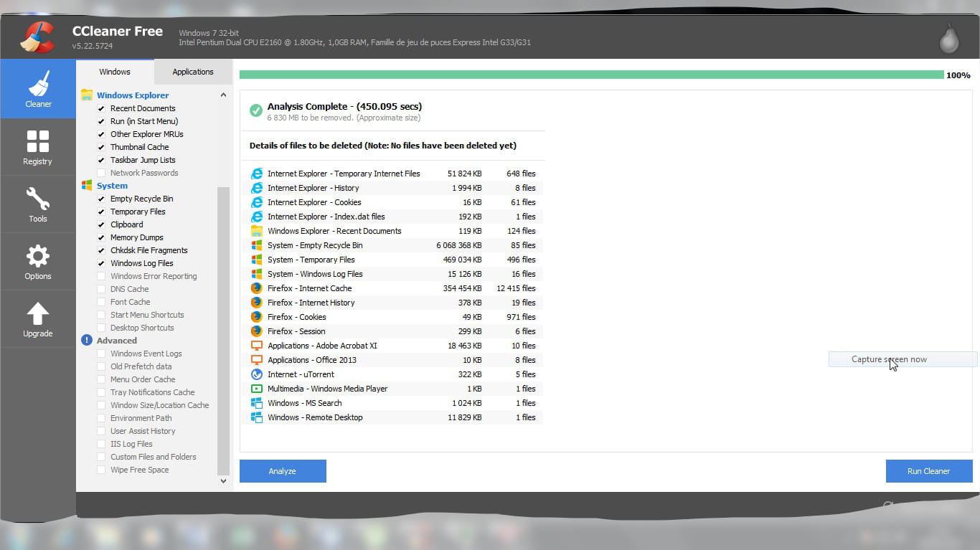
Task: Select the Firefox - Cookies result row
Action: (x=392, y=317)
